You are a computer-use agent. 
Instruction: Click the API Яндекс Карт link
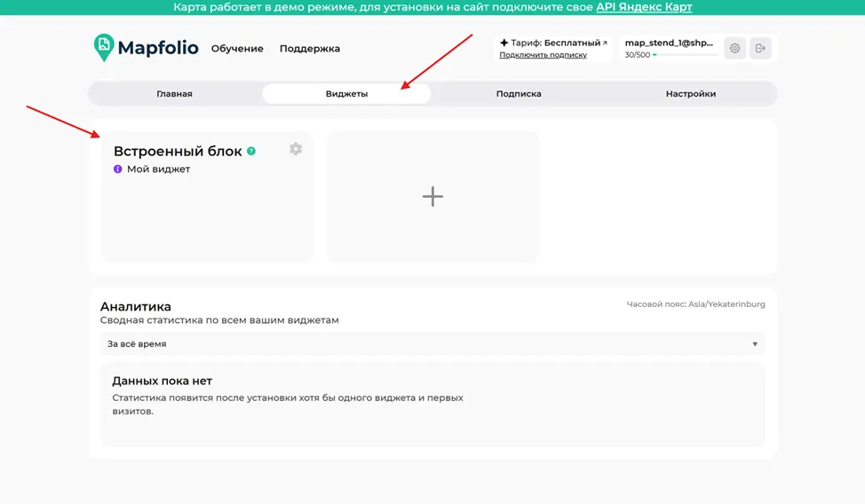click(x=644, y=7)
